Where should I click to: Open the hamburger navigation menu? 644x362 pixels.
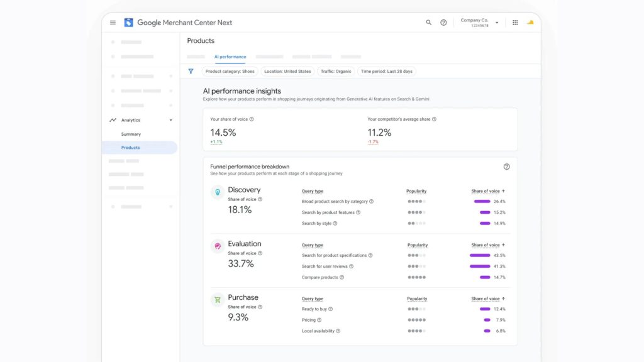tap(113, 23)
